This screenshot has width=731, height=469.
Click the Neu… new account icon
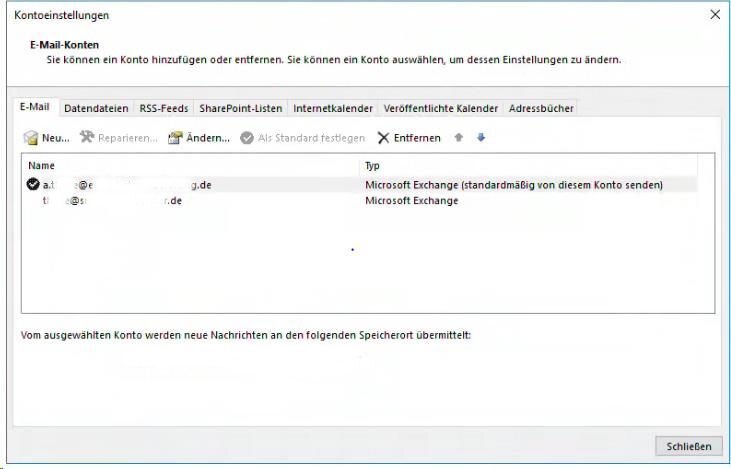[31, 138]
